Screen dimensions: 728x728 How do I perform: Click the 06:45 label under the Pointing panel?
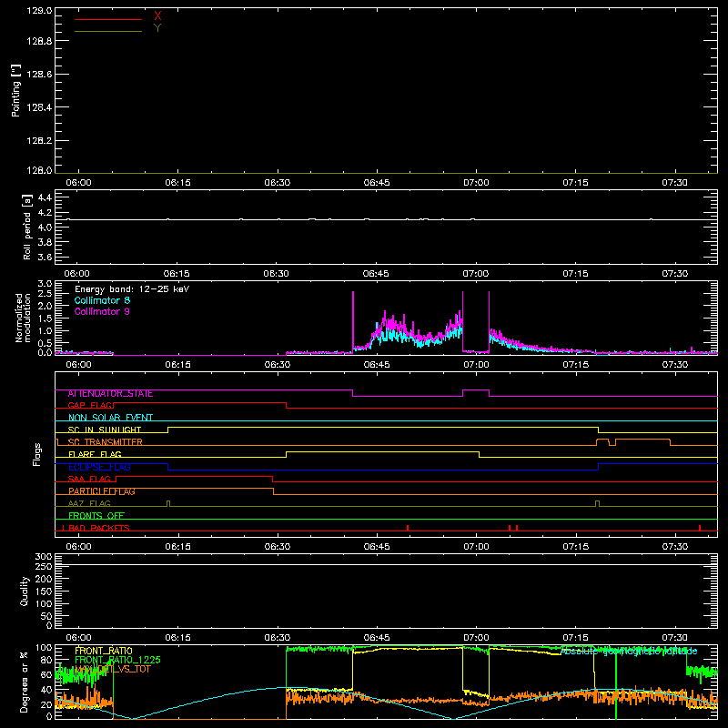pos(377,183)
